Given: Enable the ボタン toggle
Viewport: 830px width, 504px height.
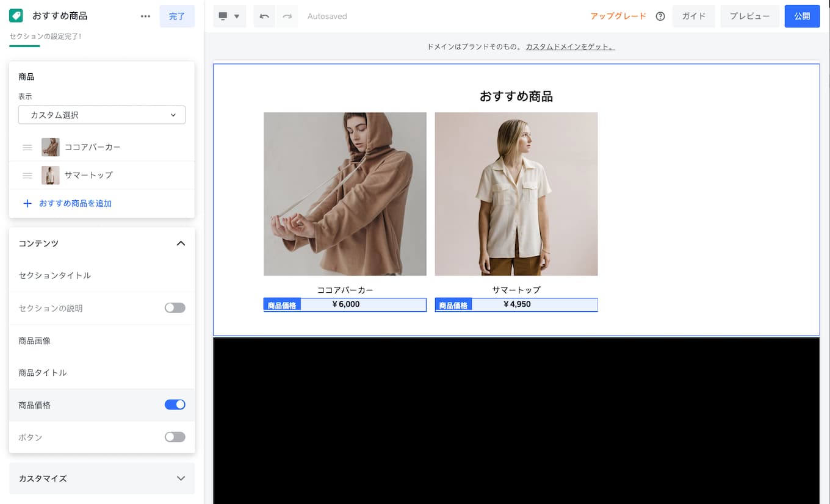Looking at the screenshot, I should (175, 437).
